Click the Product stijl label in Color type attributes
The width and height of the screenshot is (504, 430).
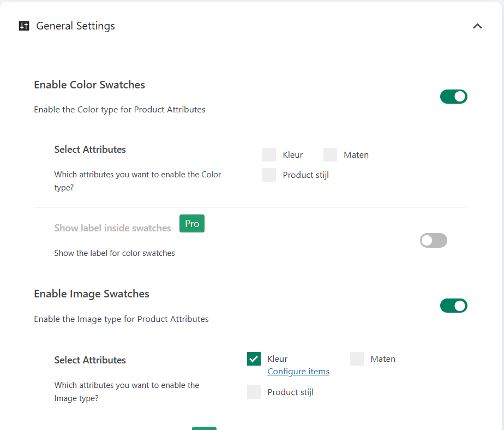305,175
